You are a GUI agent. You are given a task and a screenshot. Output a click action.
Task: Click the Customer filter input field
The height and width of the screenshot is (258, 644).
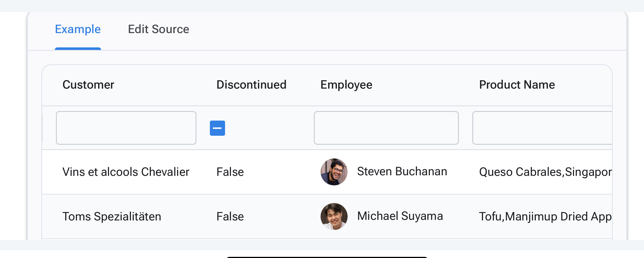click(x=126, y=128)
